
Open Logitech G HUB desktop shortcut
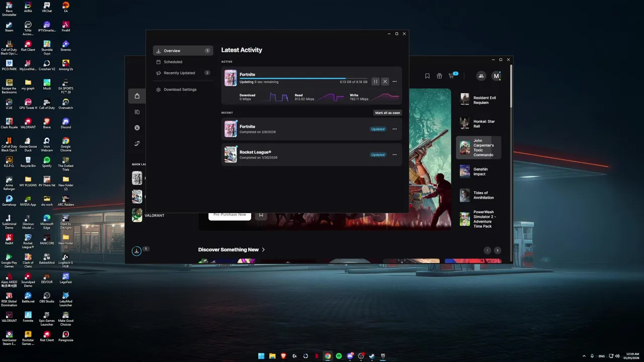[x=65, y=261]
